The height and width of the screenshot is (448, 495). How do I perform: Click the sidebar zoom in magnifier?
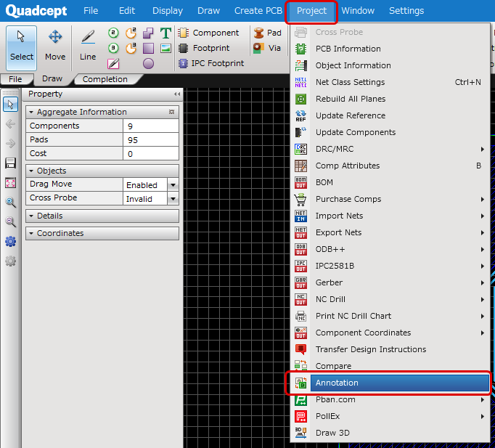point(10,202)
